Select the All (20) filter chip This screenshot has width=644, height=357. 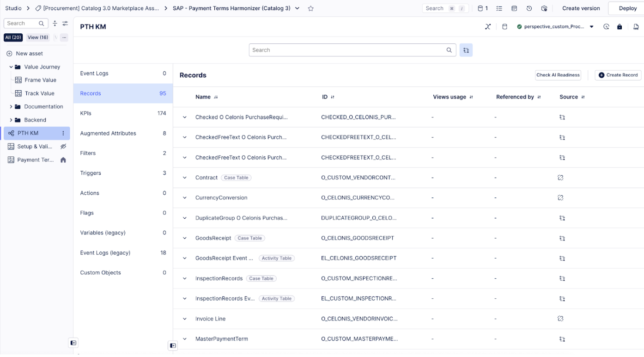(13, 37)
